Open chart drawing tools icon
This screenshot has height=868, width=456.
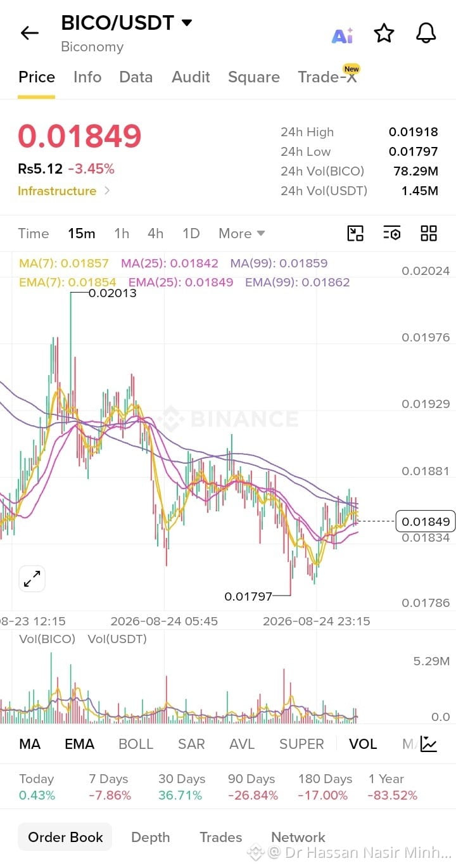coord(355,233)
